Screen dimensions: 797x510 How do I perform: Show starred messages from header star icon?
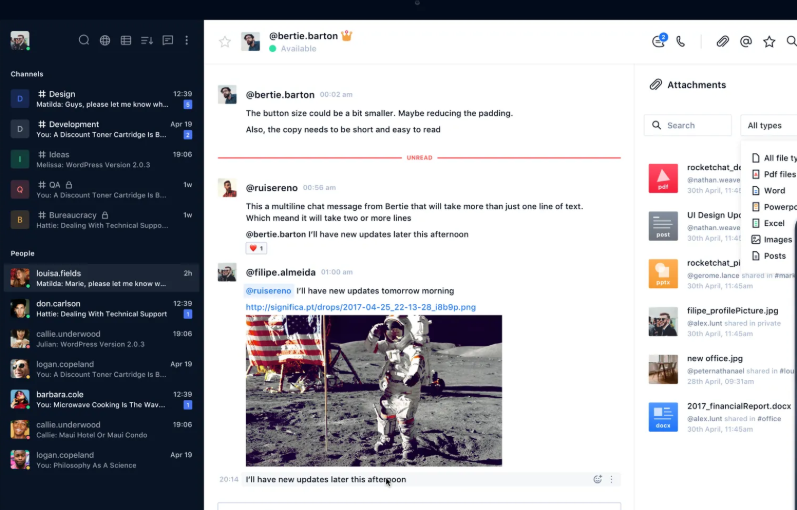[769, 42]
